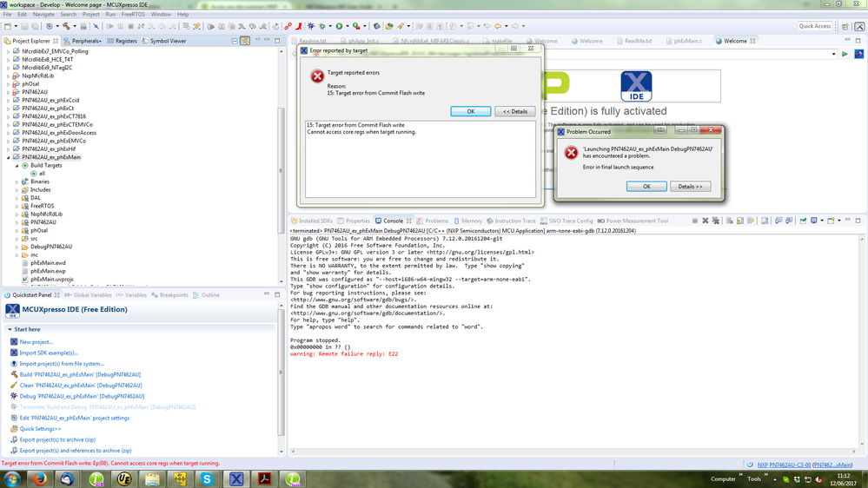Click Import SDK example(s)... link
868x488 pixels.
coord(49,353)
